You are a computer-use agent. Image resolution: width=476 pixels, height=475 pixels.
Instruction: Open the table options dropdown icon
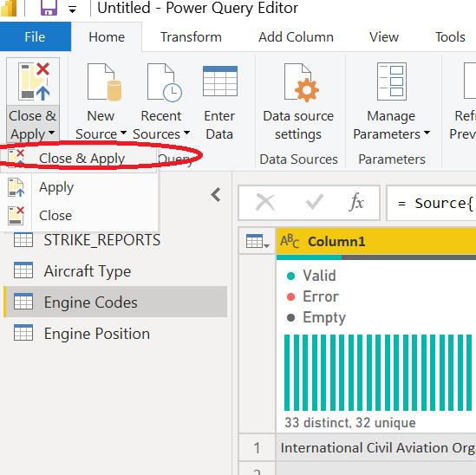(x=258, y=241)
